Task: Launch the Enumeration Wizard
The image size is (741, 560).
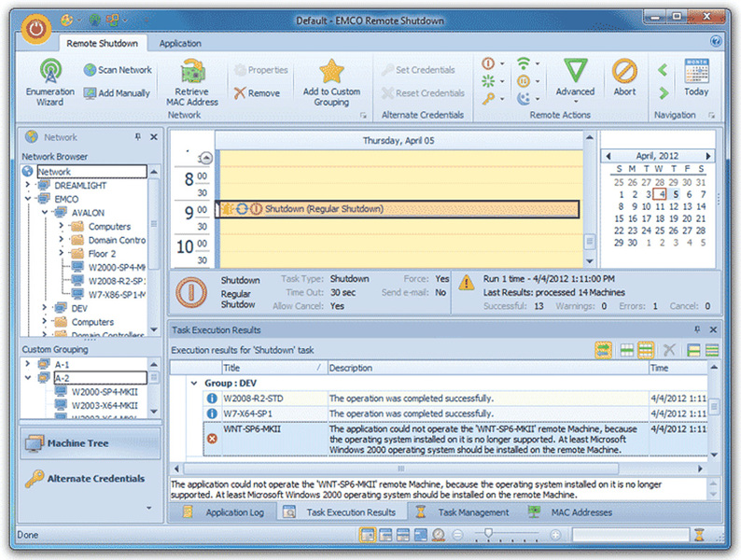Action: pyautogui.click(x=50, y=81)
